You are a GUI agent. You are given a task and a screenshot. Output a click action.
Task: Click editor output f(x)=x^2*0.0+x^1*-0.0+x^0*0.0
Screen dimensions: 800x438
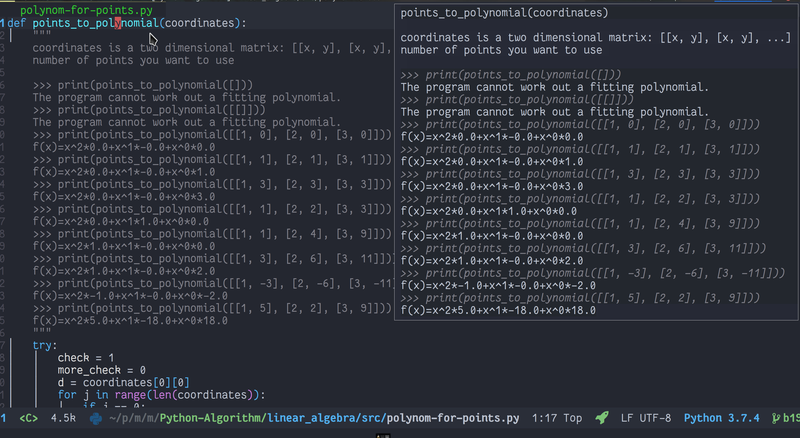click(x=124, y=147)
